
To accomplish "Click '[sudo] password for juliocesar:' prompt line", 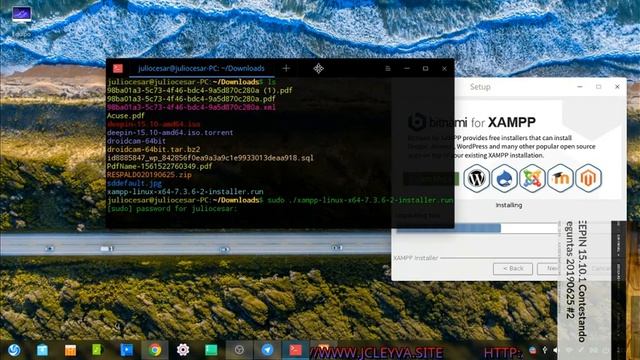I will pos(172,209).
